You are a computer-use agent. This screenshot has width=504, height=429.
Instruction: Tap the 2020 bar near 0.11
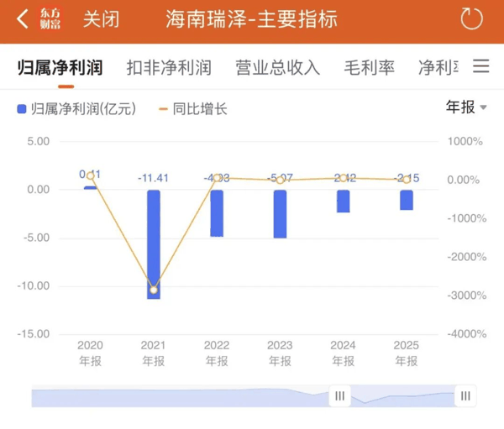91,187
